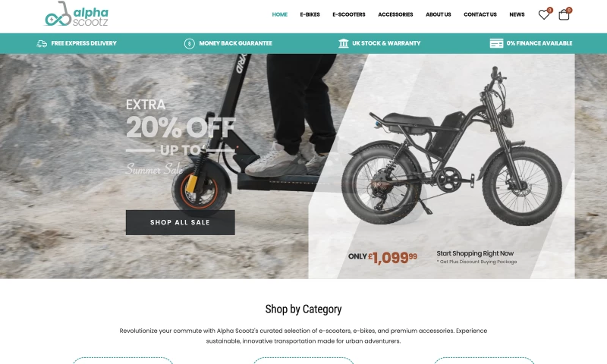
Task: Open the About Us page
Action: point(439,14)
